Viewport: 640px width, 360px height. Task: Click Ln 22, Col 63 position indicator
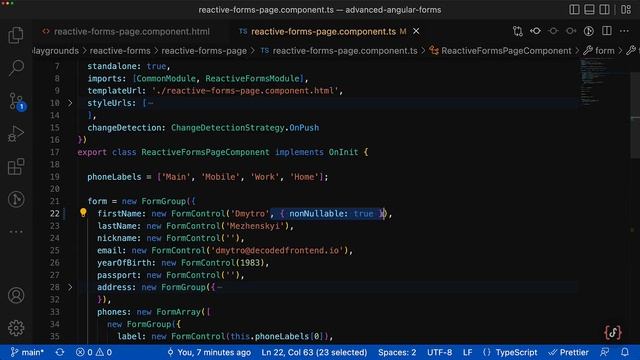coord(314,352)
